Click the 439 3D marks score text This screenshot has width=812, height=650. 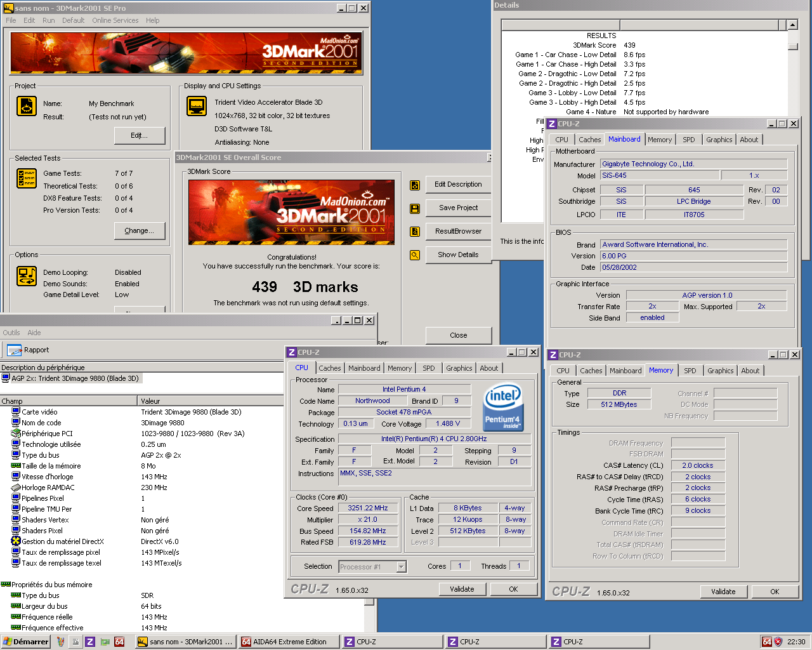pyautogui.click(x=305, y=287)
